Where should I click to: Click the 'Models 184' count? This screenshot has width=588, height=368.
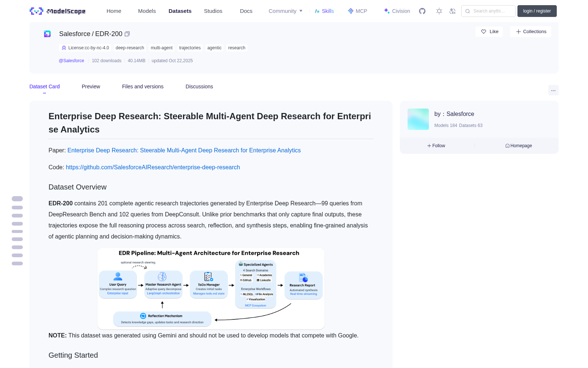coord(446,125)
